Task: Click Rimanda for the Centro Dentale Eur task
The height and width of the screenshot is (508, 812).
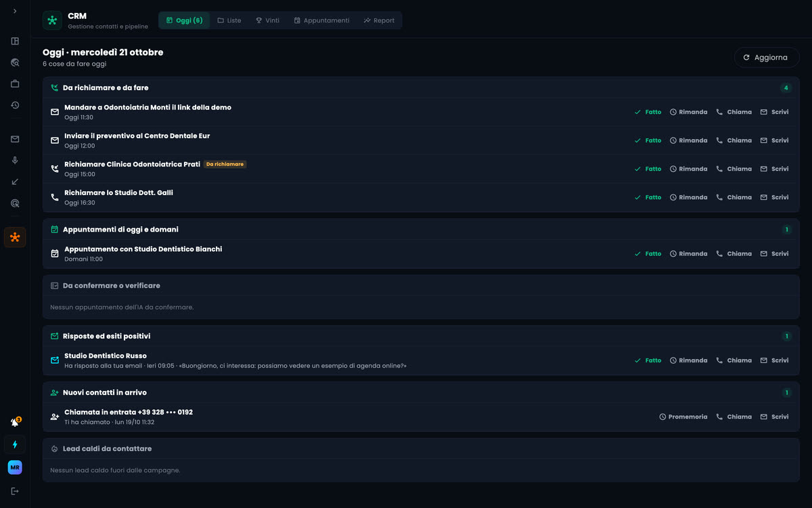Action: [688, 141]
